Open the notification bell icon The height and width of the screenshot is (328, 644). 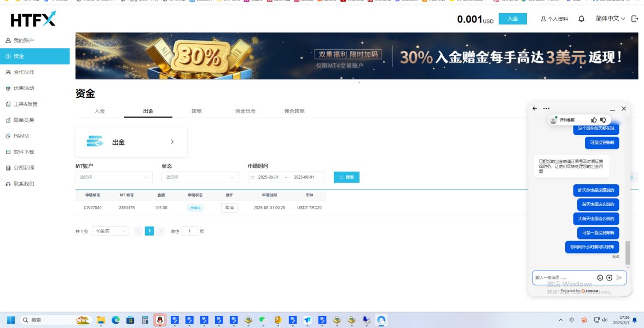582,19
